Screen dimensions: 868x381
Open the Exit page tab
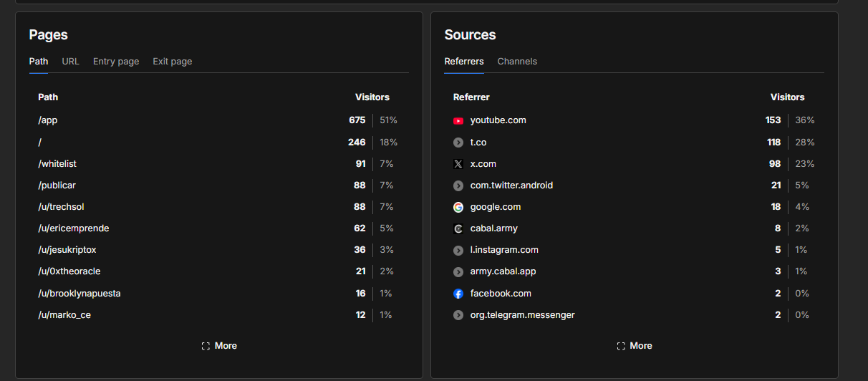click(173, 62)
